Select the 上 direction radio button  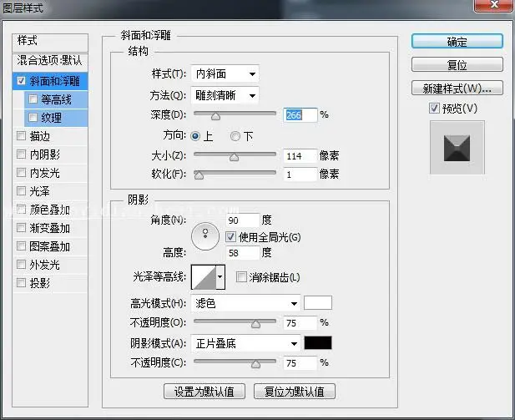pos(195,136)
